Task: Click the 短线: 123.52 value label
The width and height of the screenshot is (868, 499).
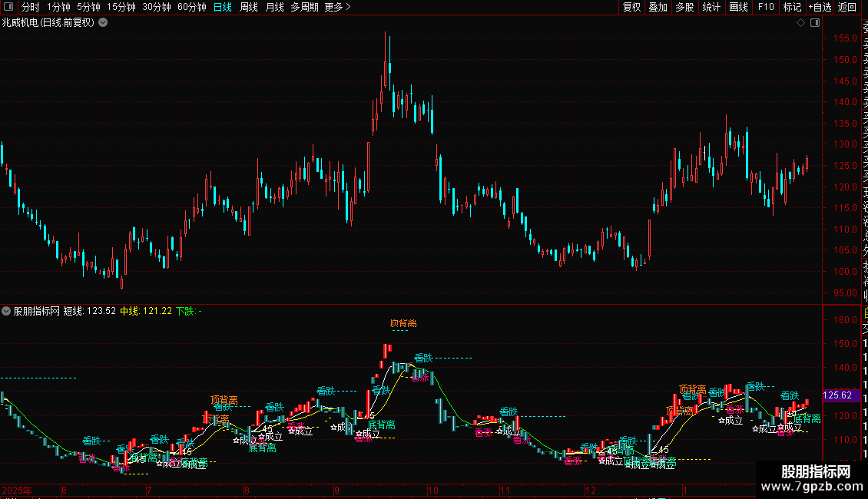Action: (90, 311)
